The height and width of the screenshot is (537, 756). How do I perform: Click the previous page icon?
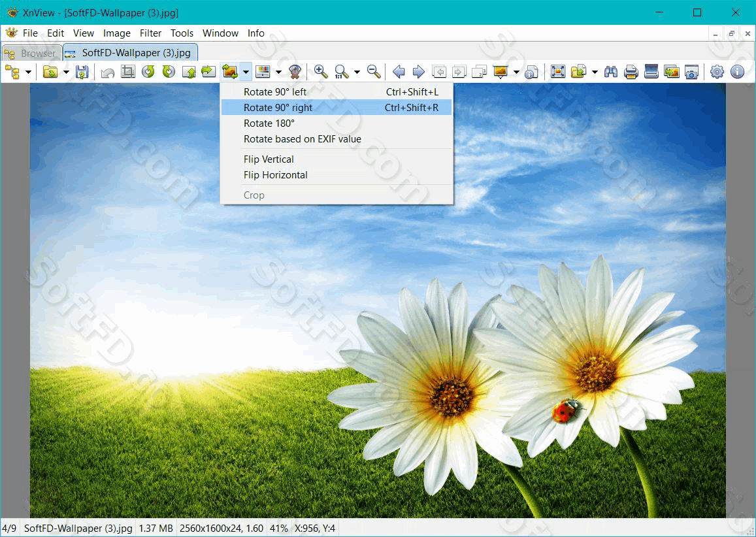(438, 72)
